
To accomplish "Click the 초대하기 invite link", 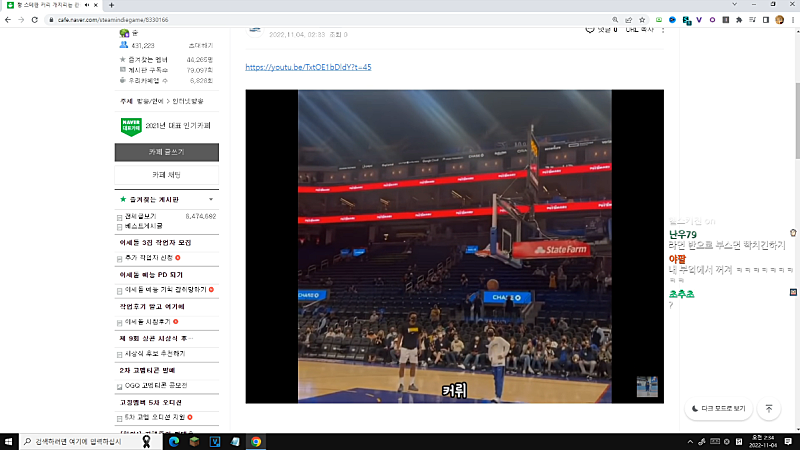I will 201,46.
